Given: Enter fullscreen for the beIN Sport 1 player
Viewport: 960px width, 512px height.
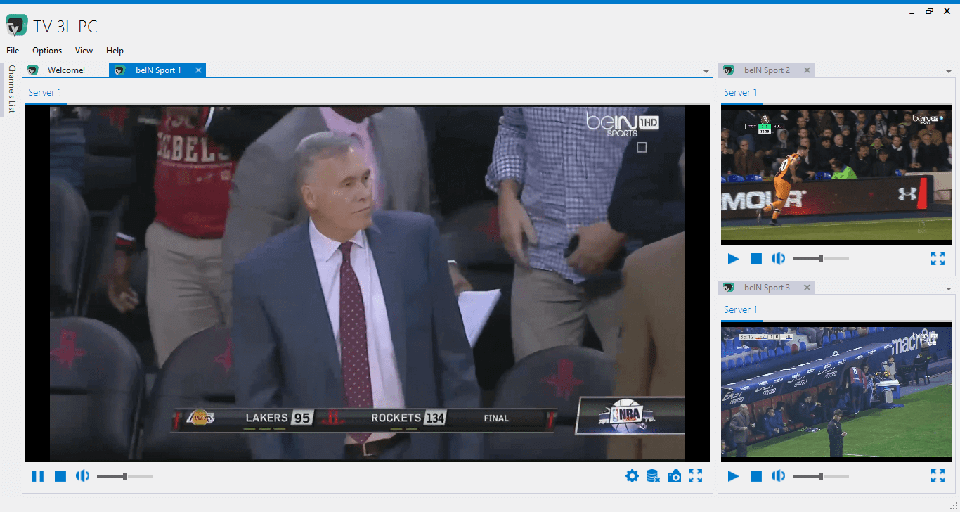Looking at the screenshot, I should pyautogui.click(x=696, y=475).
